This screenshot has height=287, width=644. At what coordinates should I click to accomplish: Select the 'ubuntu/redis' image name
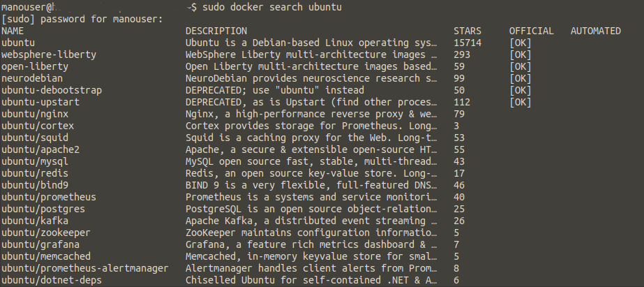[x=34, y=173]
